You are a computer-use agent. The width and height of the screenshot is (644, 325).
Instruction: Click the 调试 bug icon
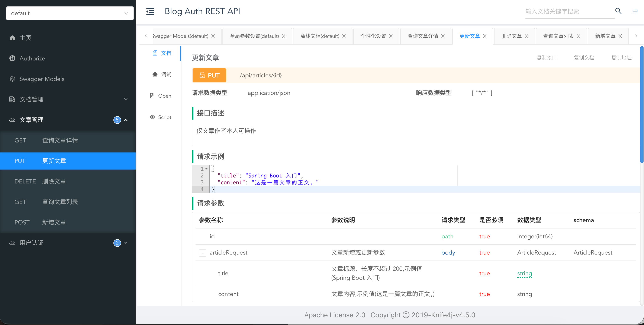point(155,74)
